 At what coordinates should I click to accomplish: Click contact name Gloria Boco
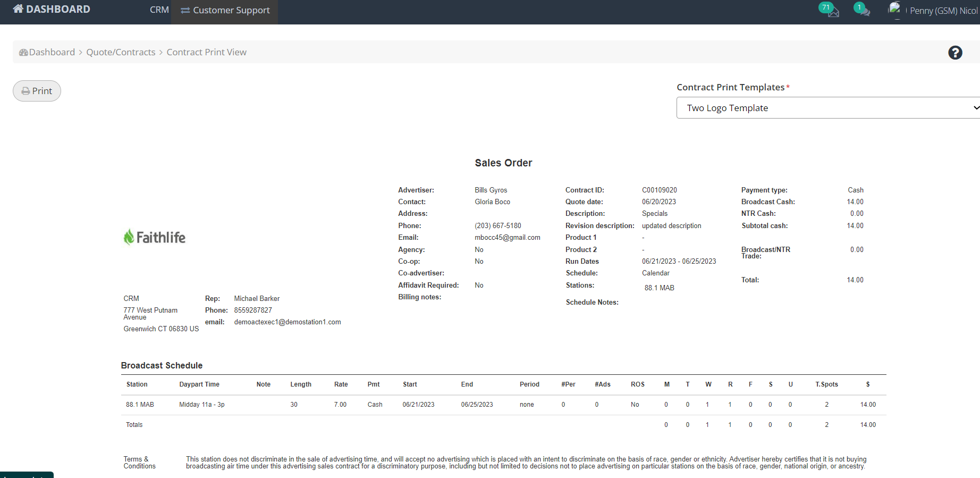492,202
